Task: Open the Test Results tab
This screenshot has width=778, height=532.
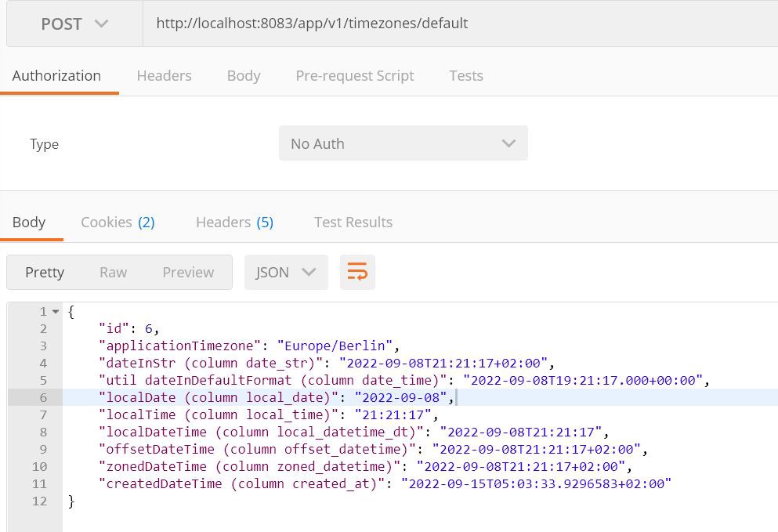Action: (x=353, y=222)
